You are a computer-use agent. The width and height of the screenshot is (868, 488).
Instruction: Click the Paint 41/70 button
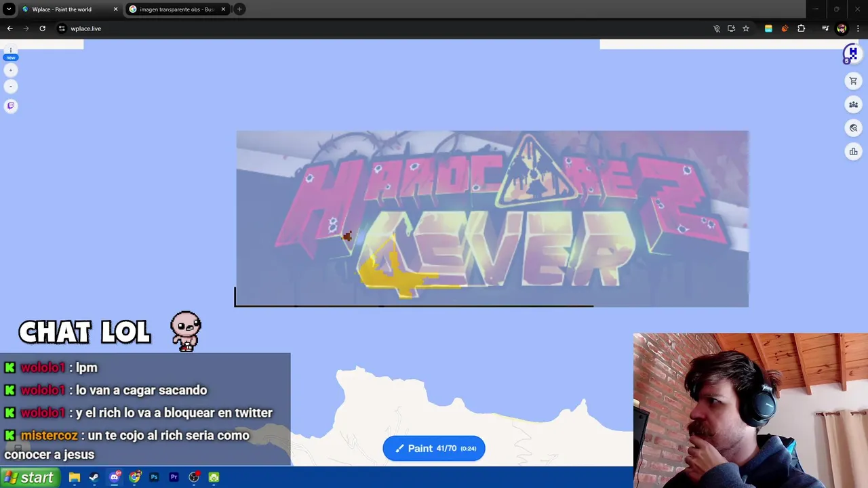click(434, 448)
